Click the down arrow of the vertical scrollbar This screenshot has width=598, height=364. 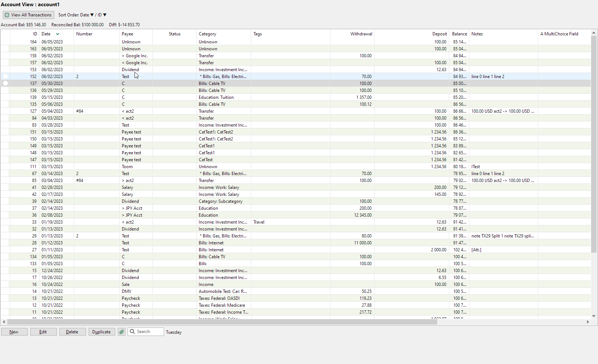click(594, 316)
